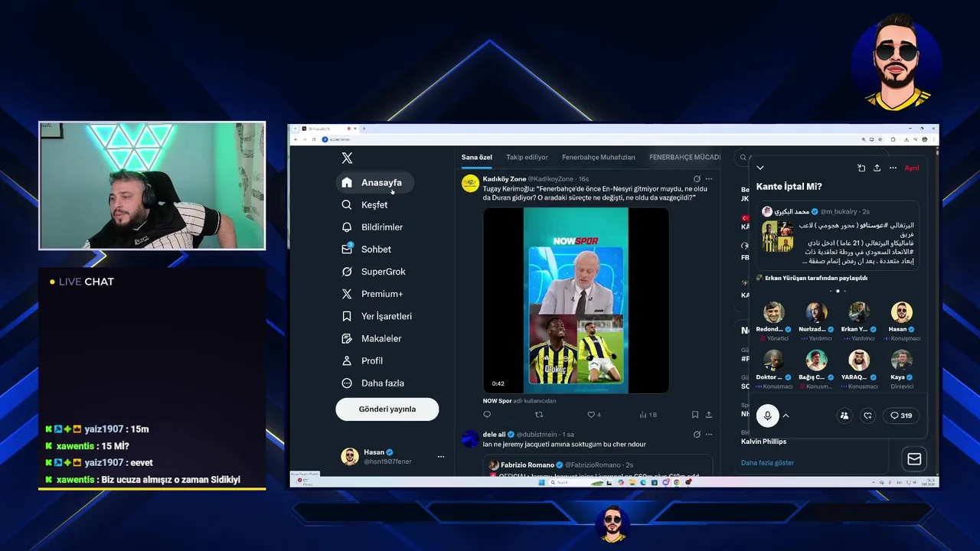Open the shared m_bukairy post card
The image size is (980, 551).
pyautogui.click(x=838, y=236)
